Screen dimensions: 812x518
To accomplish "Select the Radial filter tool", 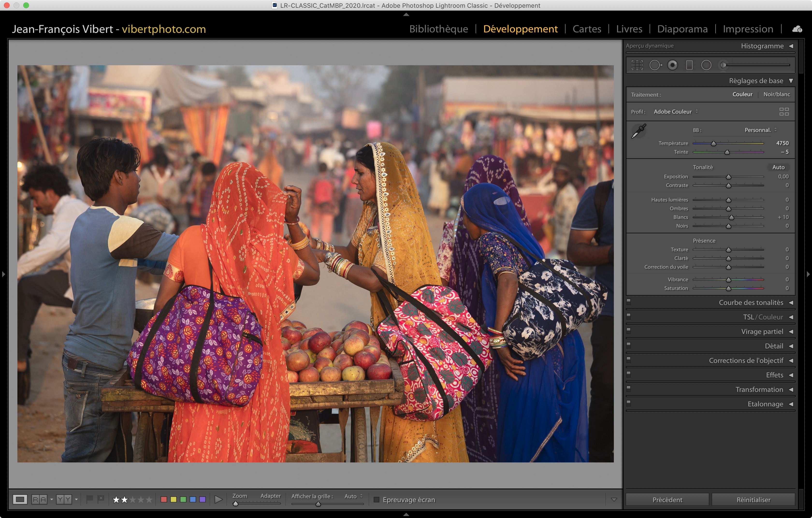I will 706,65.
